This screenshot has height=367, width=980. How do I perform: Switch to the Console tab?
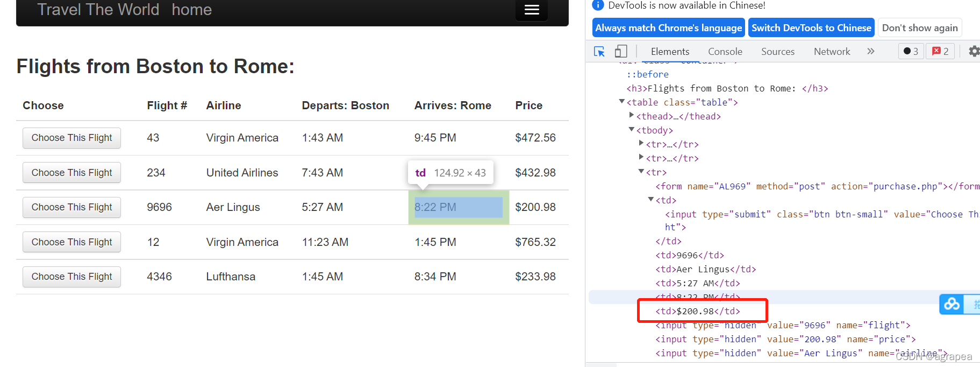pos(725,52)
